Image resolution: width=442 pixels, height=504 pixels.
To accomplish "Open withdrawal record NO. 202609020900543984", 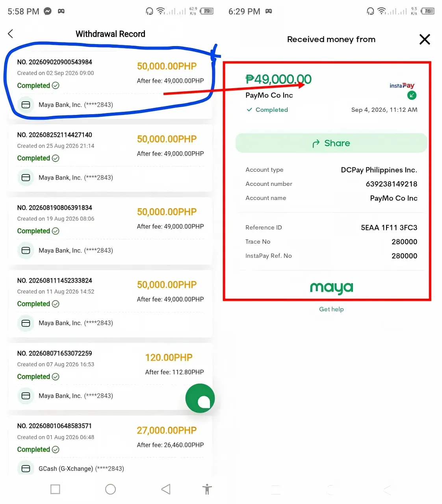I will pyautogui.click(x=110, y=84).
